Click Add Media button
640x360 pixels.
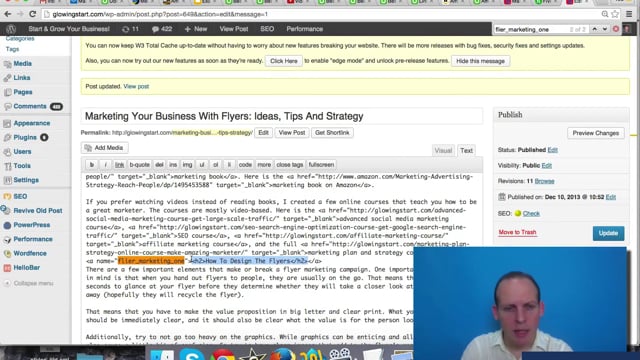[x=104, y=148]
